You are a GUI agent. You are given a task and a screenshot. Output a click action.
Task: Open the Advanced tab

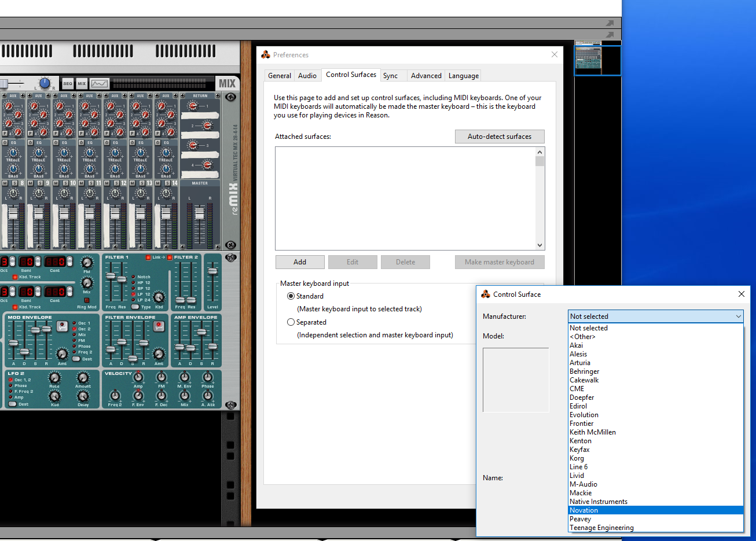(x=426, y=76)
